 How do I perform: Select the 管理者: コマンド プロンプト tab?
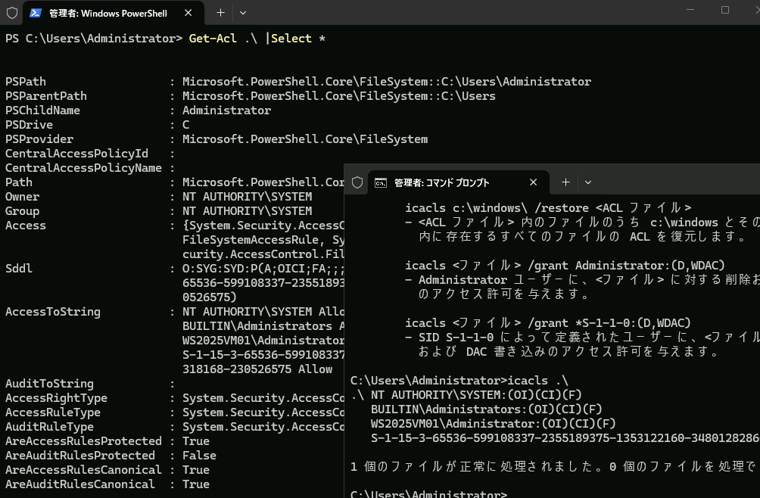click(459, 183)
